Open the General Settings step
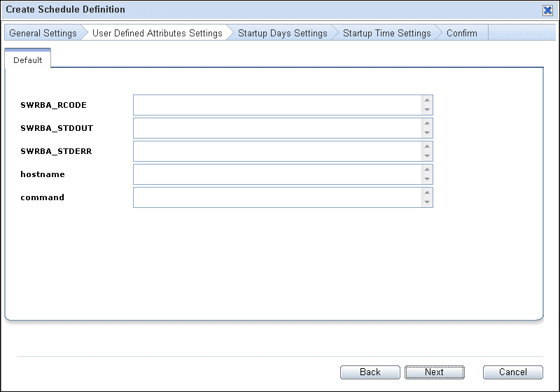The width and height of the screenshot is (560, 392). coord(43,33)
